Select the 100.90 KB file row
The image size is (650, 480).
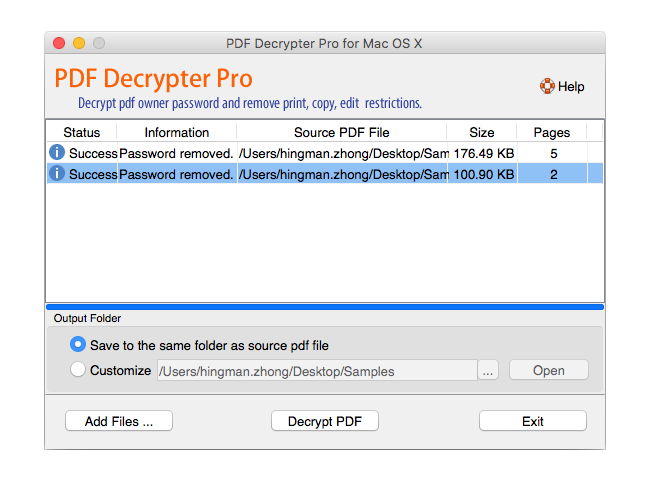click(325, 174)
